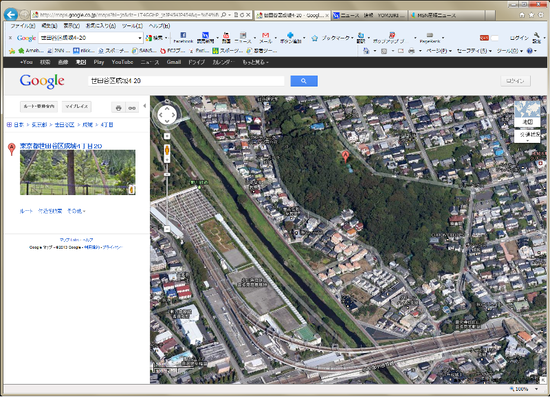Open the ファイル menu
550x397 pixels.
tap(23, 26)
